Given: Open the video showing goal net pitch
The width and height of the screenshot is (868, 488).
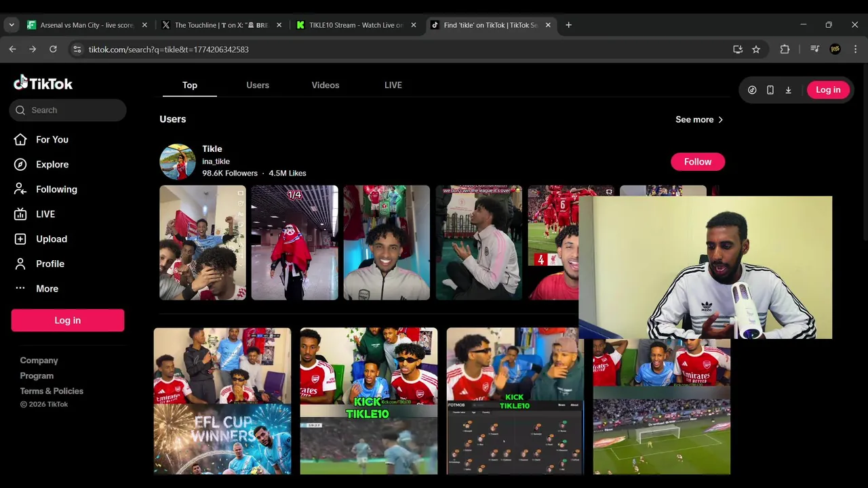Looking at the screenshot, I should click(x=662, y=407).
